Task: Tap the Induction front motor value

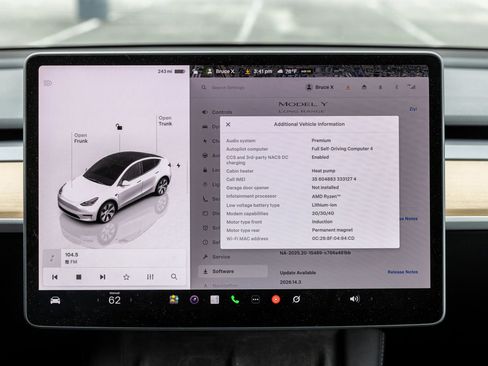Action: coord(322,222)
